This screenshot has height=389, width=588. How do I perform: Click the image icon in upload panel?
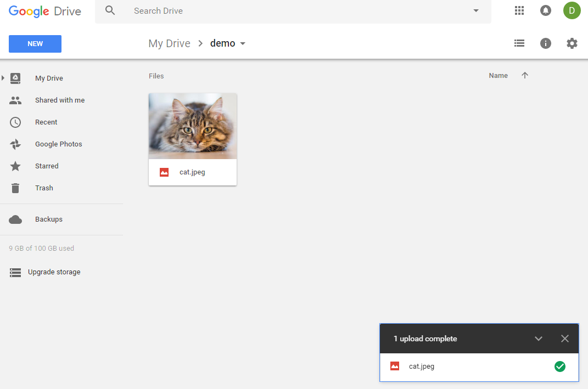tap(395, 366)
